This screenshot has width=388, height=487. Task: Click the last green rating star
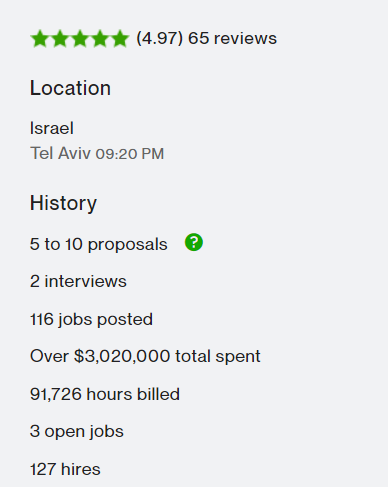pyautogui.click(x=119, y=38)
